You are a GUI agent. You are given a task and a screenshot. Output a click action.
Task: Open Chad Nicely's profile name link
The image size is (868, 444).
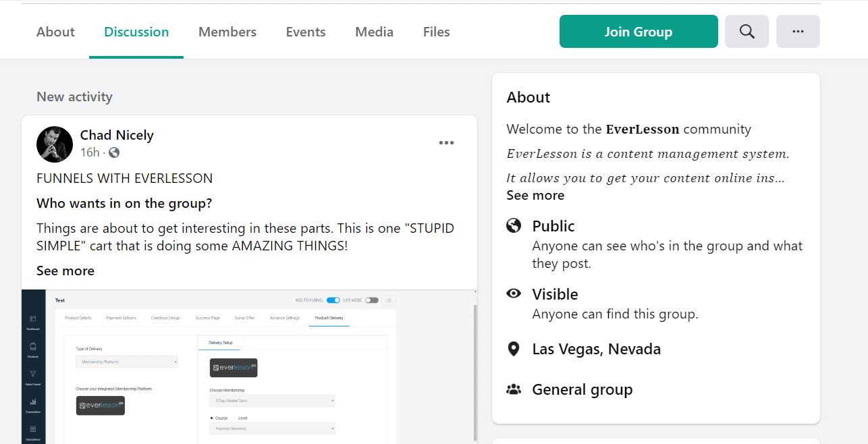pyautogui.click(x=117, y=135)
